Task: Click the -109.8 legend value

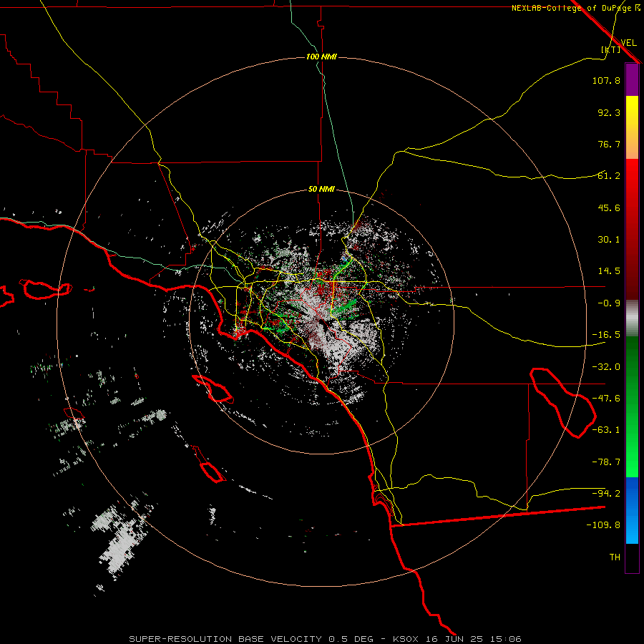Action: [603, 525]
